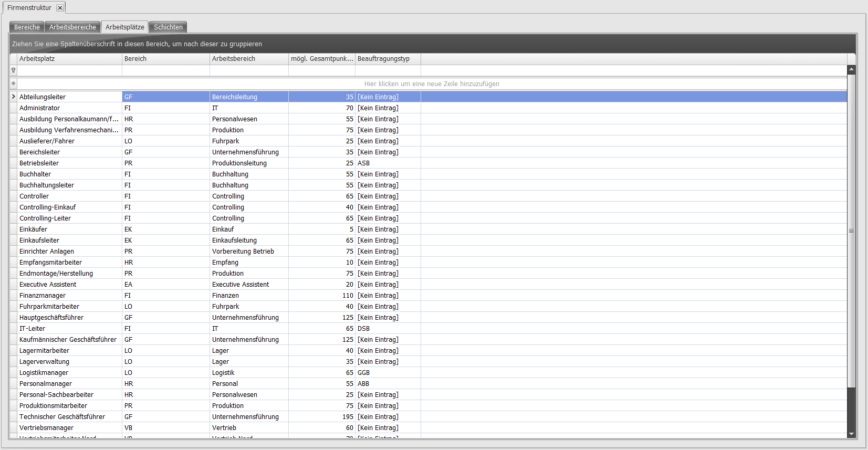Click the Beauftragungstyp cell showing GGB
Viewport: 868px width, 450px height.
pyautogui.click(x=364, y=373)
